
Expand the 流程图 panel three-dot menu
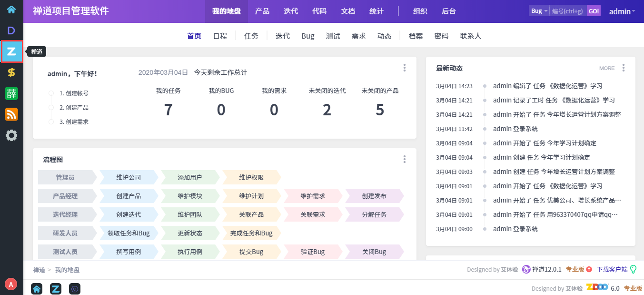pyautogui.click(x=405, y=159)
